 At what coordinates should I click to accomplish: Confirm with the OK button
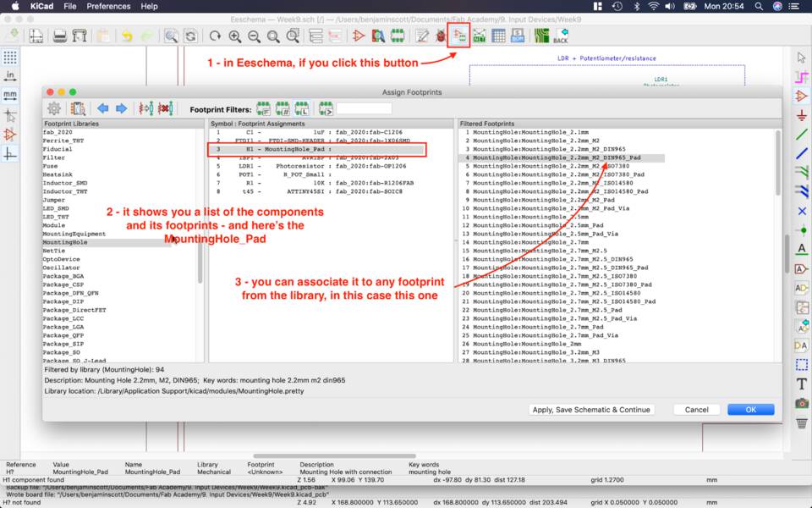(751, 410)
